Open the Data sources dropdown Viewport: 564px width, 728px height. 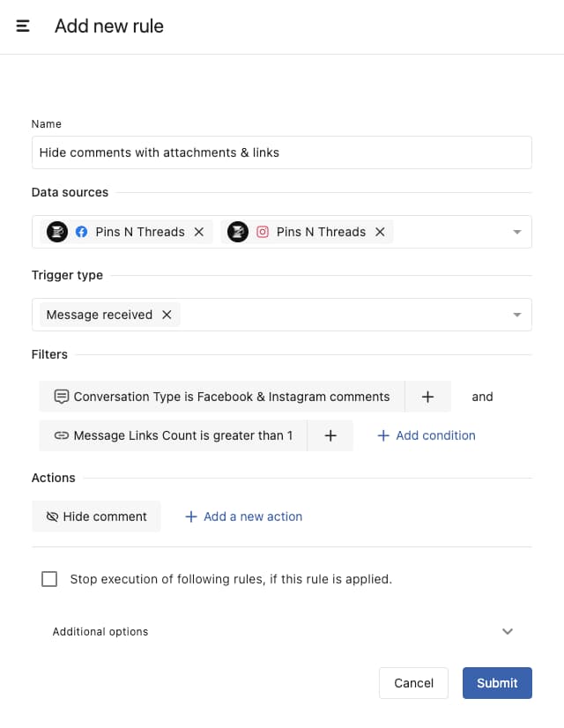(516, 232)
